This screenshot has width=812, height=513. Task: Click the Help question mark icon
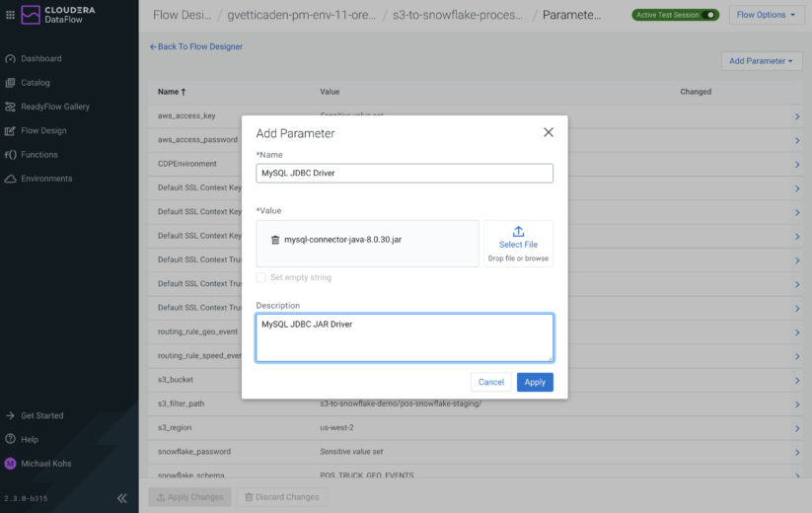coord(10,439)
